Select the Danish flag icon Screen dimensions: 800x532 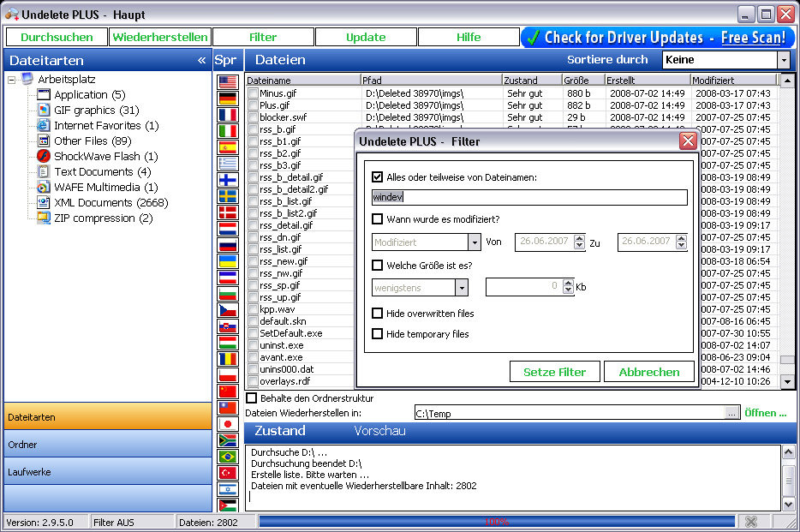(x=228, y=212)
